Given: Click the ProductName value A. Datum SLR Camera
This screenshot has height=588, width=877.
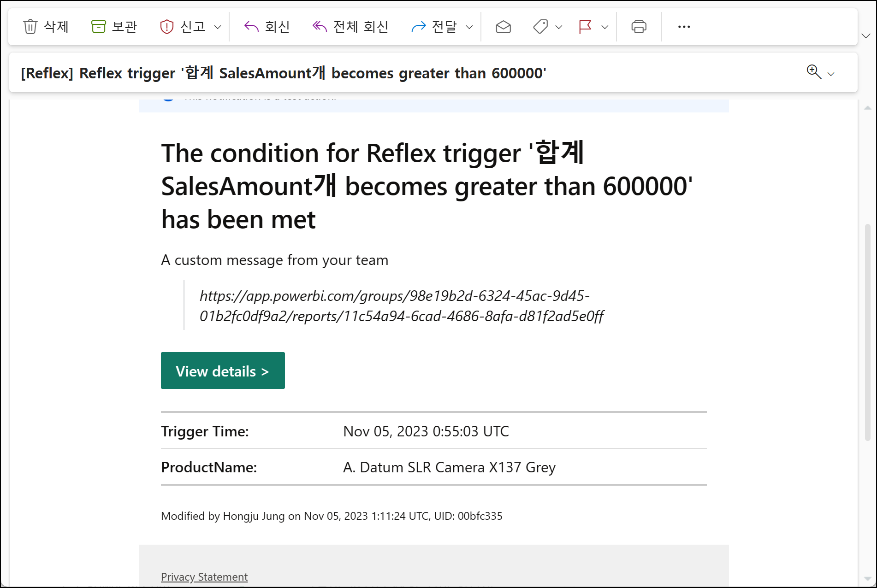Looking at the screenshot, I should (450, 467).
